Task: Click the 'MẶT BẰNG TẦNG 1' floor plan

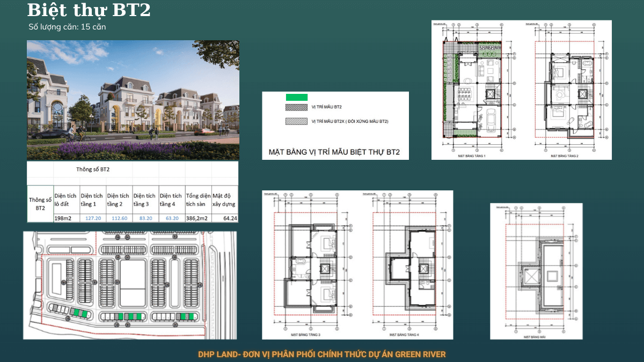Action: point(472,90)
